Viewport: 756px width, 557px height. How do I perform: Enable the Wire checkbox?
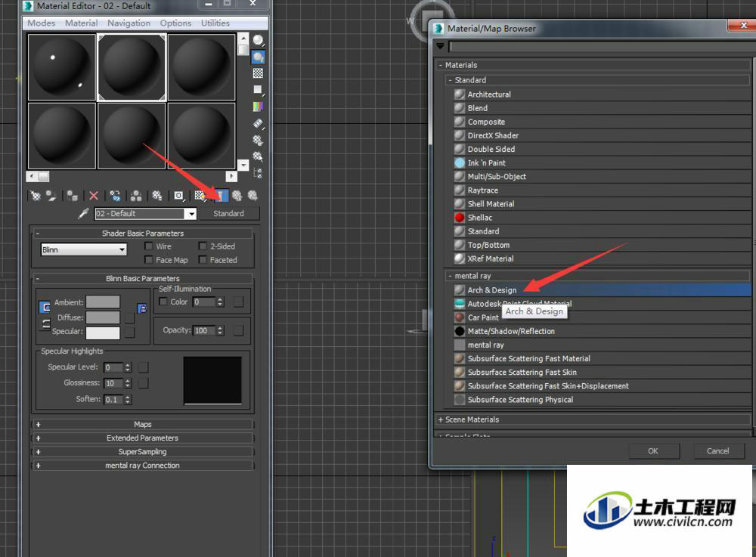point(149,246)
